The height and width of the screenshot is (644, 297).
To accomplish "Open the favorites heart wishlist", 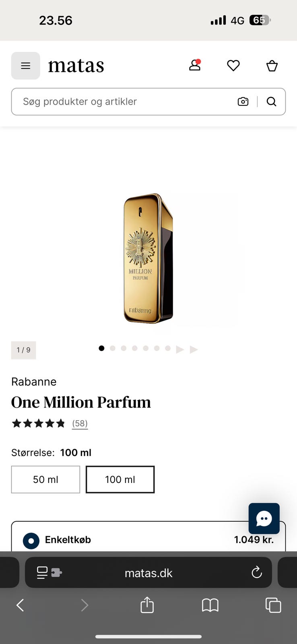I will click(x=233, y=66).
